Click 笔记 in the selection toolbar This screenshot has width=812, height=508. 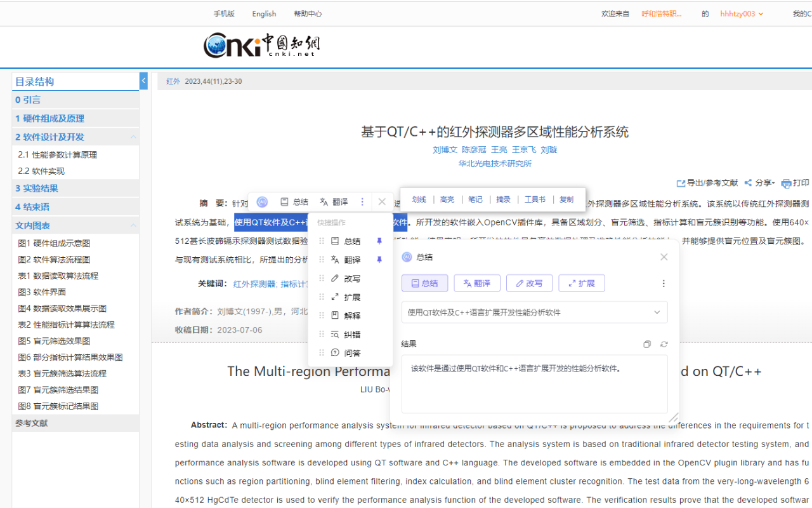click(475, 199)
